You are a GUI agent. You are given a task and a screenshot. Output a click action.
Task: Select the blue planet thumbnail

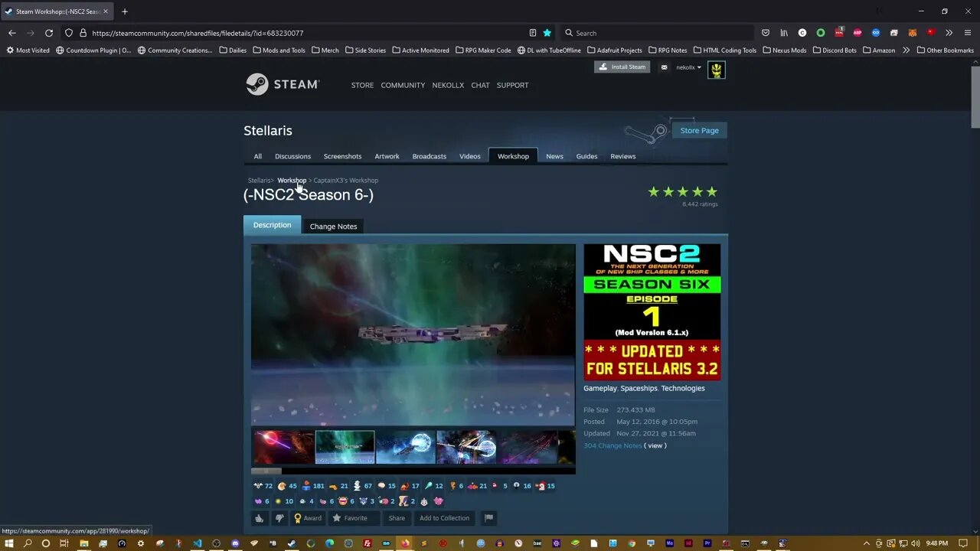[405, 447]
